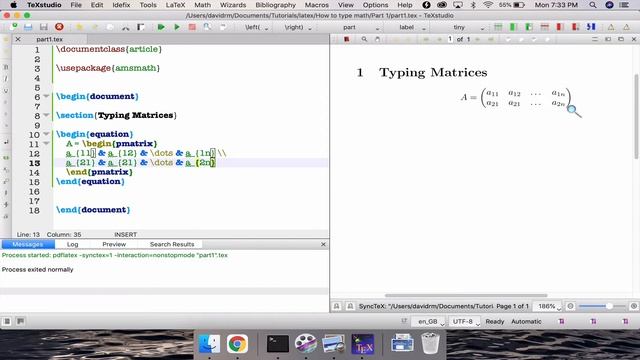Click the Remove column red icon
The width and height of the screenshot is (640, 360).
coord(560,27)
